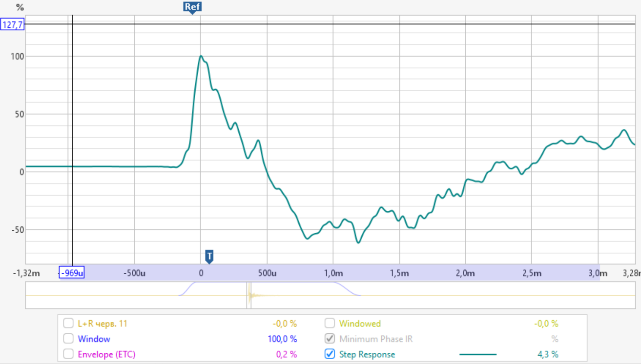Click the teal Step Response line sample
The width and height of the screenshot is (641, 364).
[478, 354]
